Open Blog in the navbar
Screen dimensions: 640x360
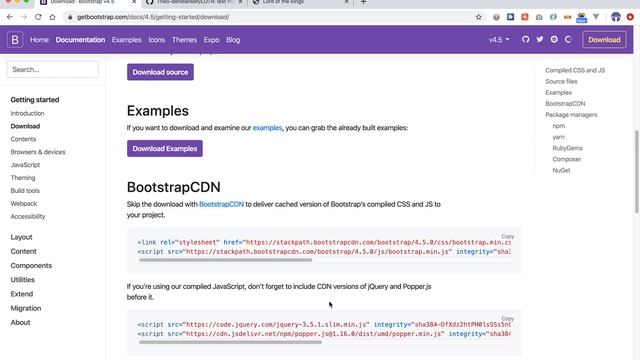[233, 40]
